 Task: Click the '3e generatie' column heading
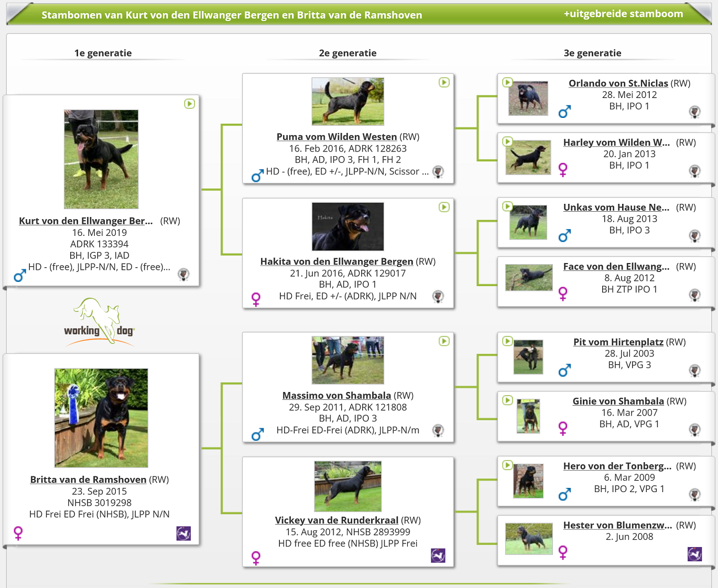pos(592,53)
